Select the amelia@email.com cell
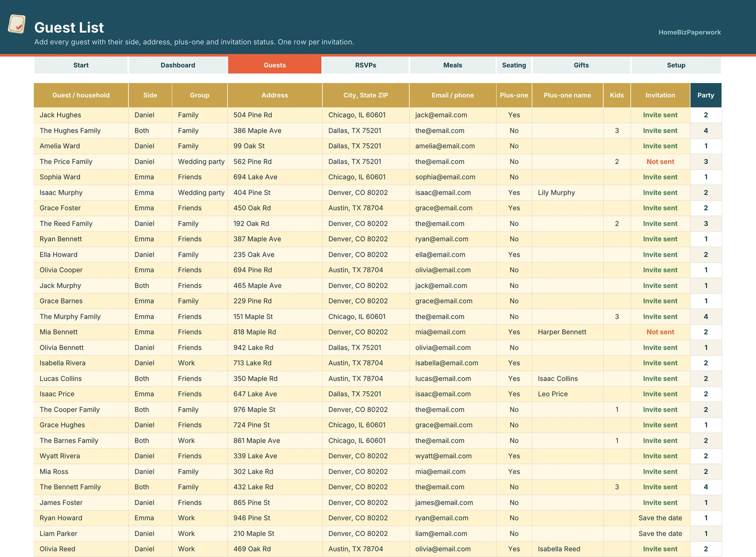 tap(453, 146)
